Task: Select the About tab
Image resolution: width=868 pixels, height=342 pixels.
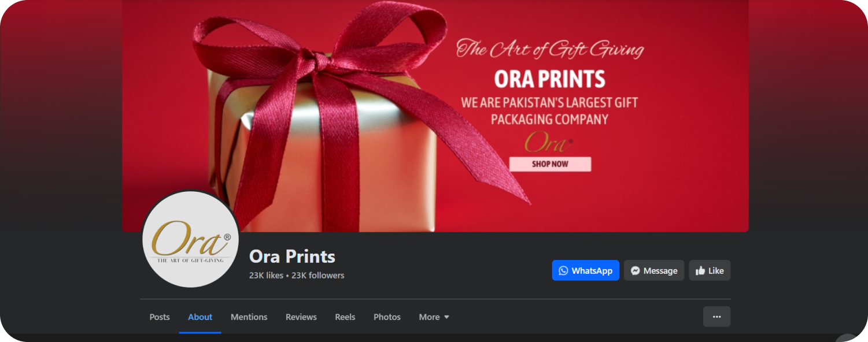Action: 200,317
